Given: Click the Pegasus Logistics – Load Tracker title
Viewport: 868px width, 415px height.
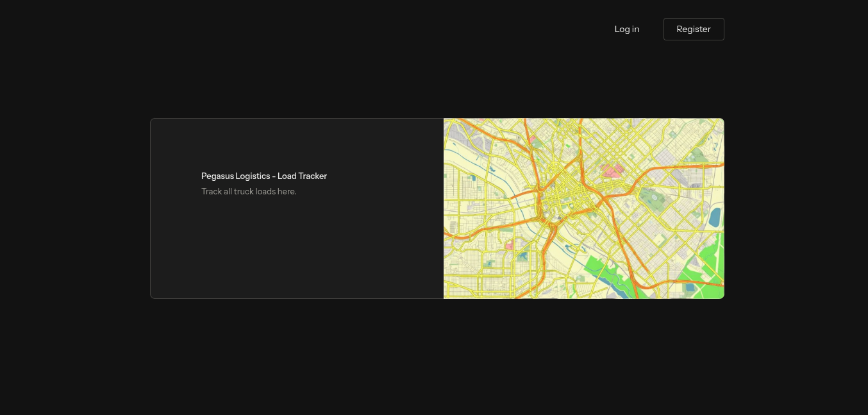Looking at the screenshot, I should 264,176.
